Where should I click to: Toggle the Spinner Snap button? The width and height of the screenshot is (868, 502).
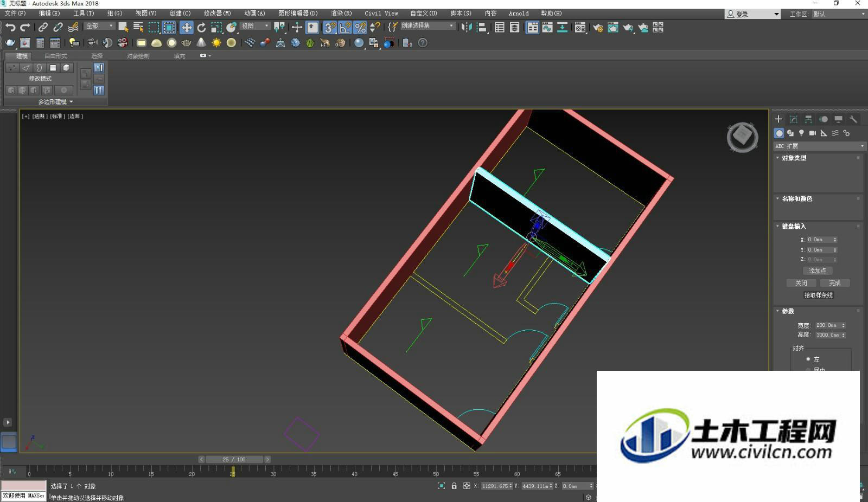coord(375,27)
